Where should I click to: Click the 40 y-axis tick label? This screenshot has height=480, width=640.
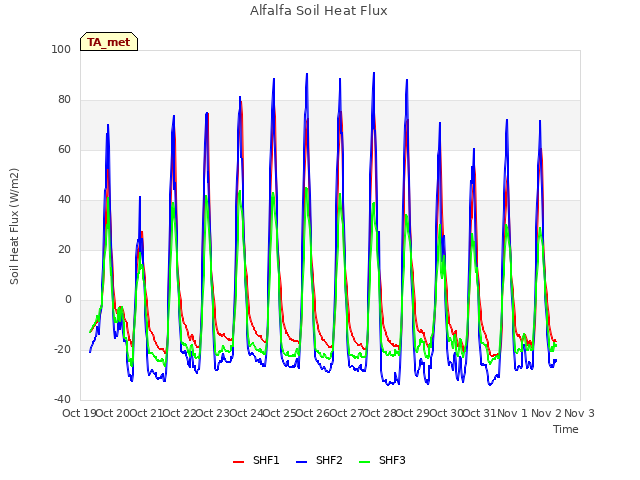[64, 200]
